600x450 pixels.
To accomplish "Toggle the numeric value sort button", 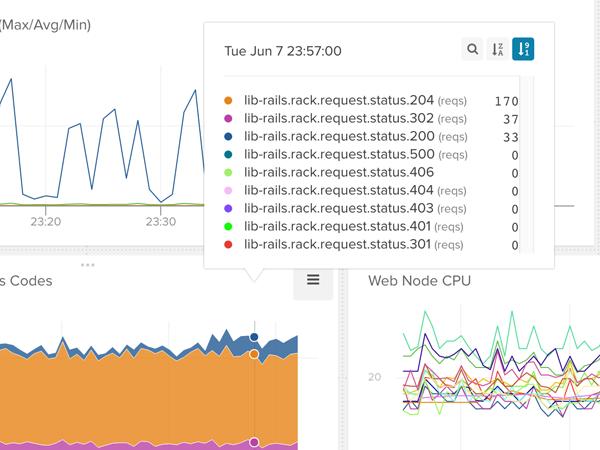I will pos(523,49).
